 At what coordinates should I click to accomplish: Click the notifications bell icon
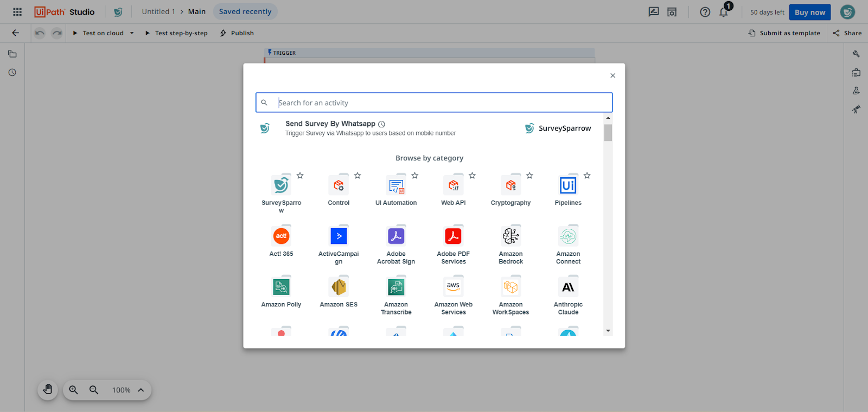[724, 12]
